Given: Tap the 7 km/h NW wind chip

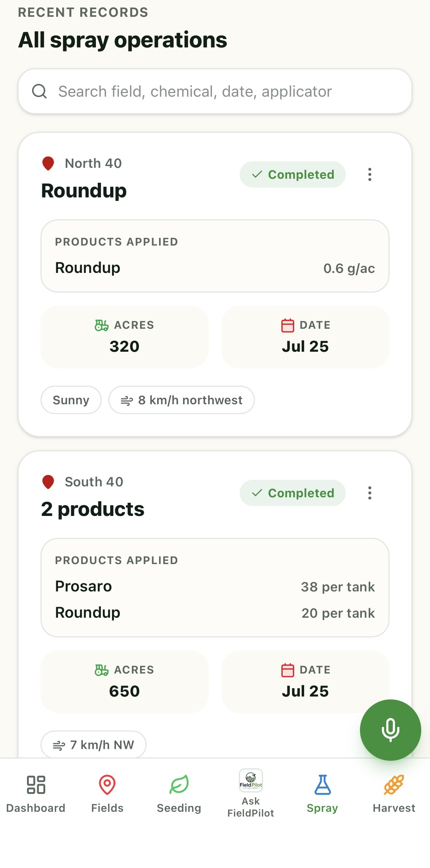Looking at the screenshot, I should tap(93, 744).
